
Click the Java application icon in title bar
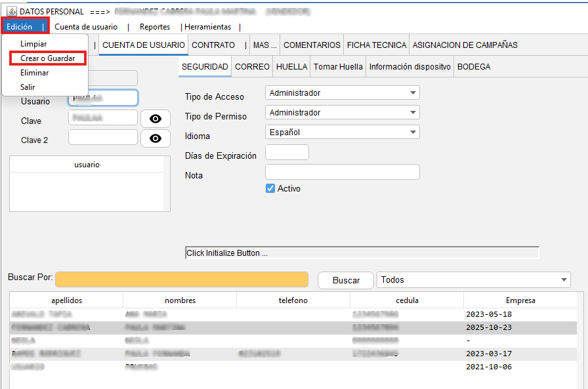click(x=12, y=11)
